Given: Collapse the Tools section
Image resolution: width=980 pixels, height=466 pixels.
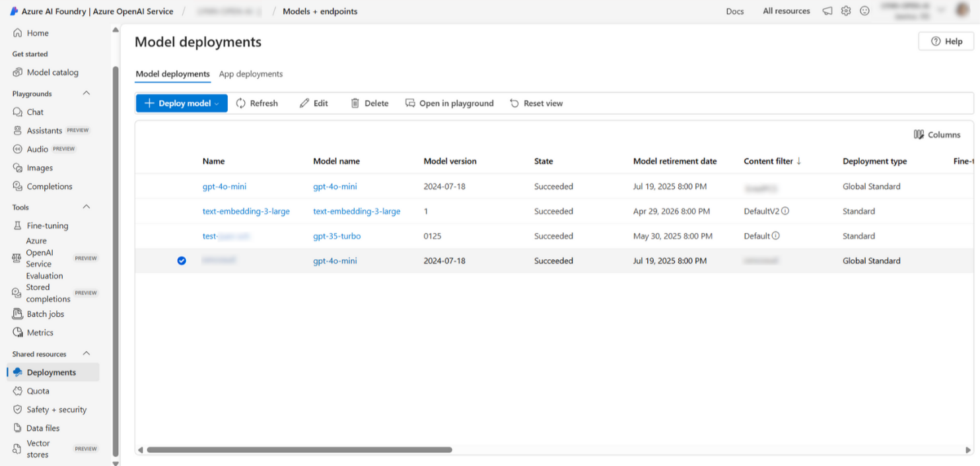Looking at the screenshot, I should (x=87, y=207).
